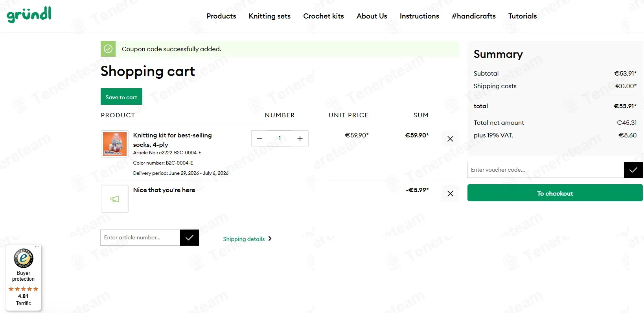Click the coupon megaphone icon
The height and width of the screenshot is (313, 644).
click(x=115, y=199)
